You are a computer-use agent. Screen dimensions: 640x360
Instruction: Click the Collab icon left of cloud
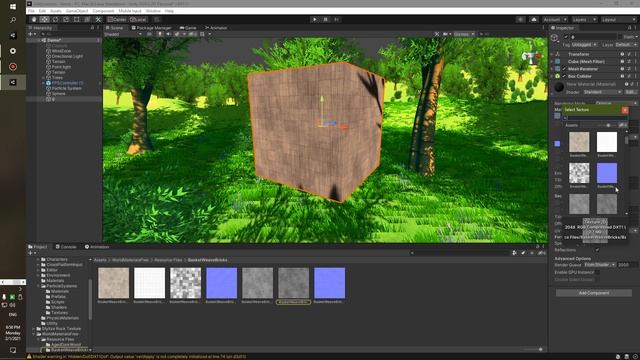[520, 20]
